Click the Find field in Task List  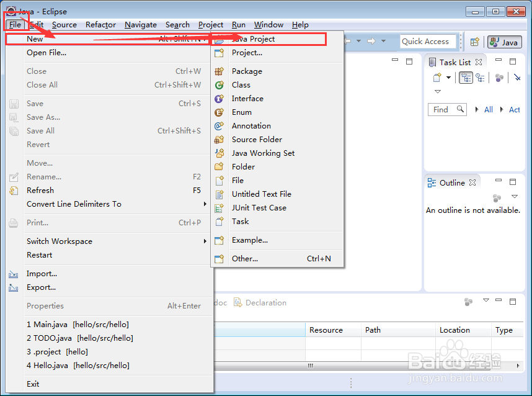tap(447, 109)
